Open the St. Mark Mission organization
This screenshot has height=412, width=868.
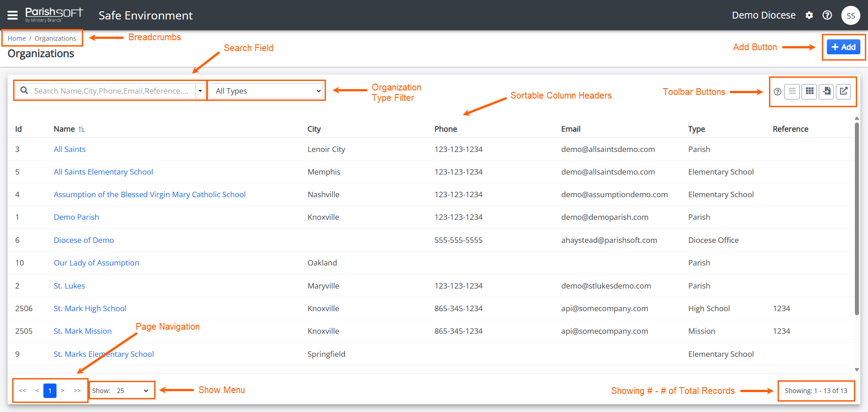point(83,331)
